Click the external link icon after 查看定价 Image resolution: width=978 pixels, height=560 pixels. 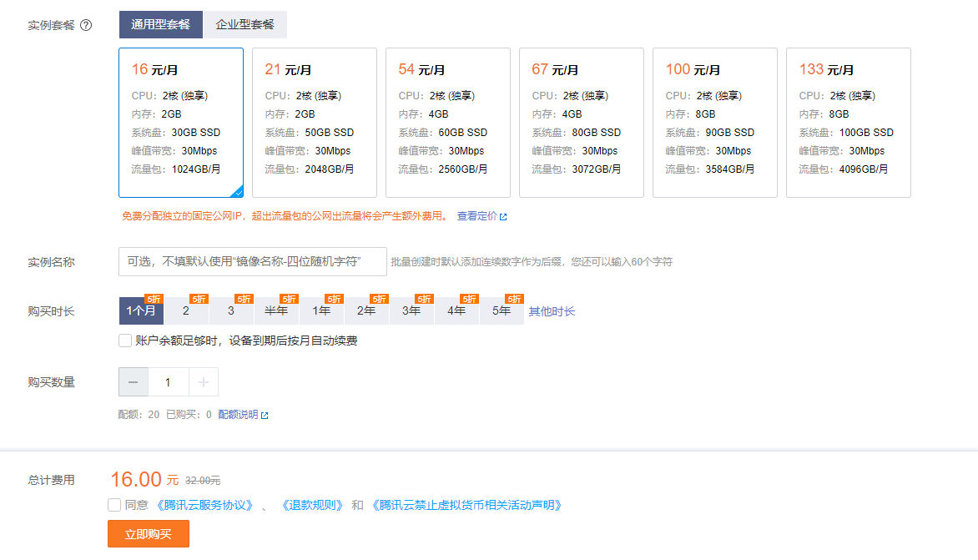pyautogui.click(x=503, y=217)
